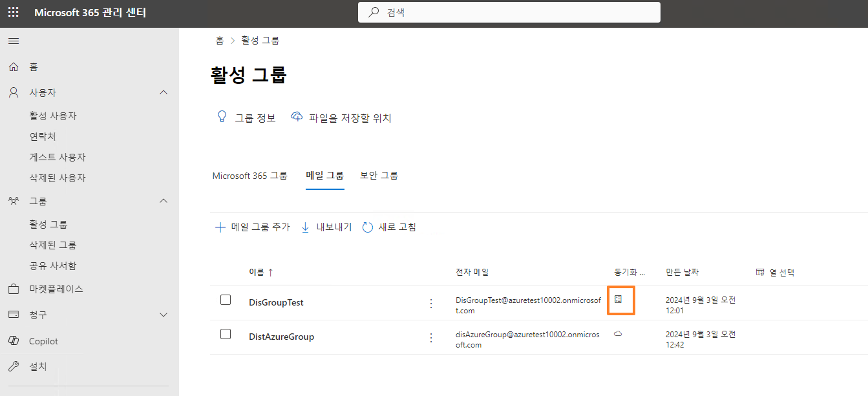The height and width of the screenshot is (396, 868).
Task: Click the 만든 날짜 column header
Action: pyautogui.click(x=683, y=273)
